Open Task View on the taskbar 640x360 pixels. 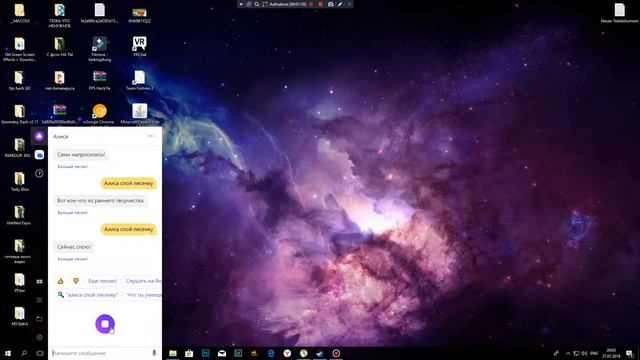point(40,353)
